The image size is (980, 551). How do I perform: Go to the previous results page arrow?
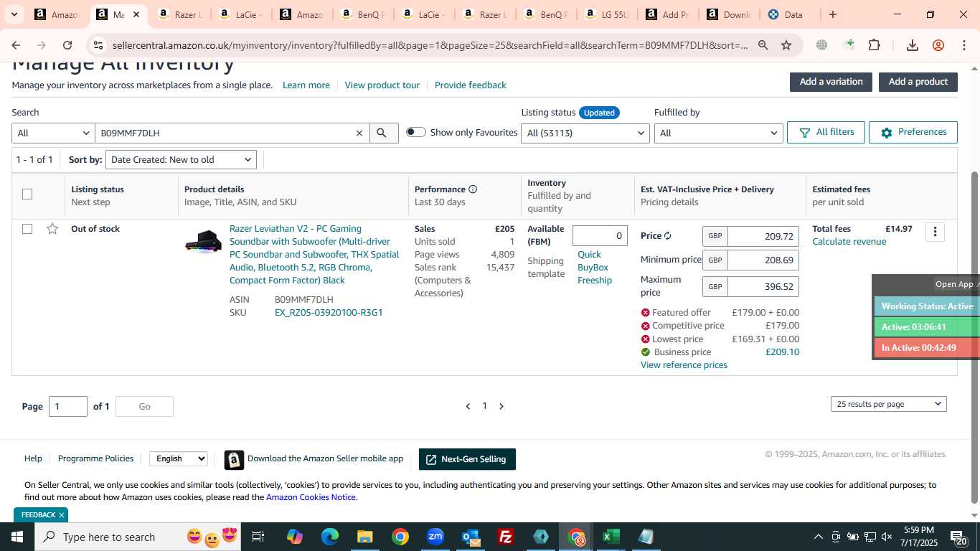468,406
